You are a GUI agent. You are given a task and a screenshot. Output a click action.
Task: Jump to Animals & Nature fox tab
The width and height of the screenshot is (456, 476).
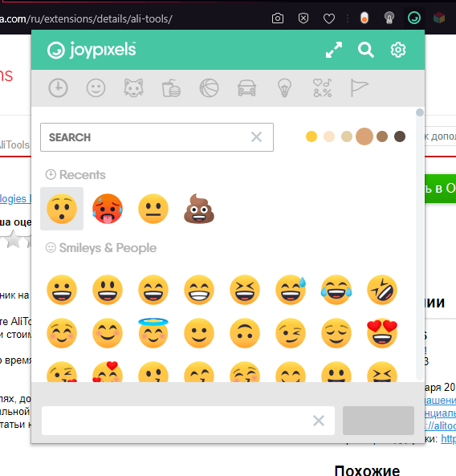point(133,88)
